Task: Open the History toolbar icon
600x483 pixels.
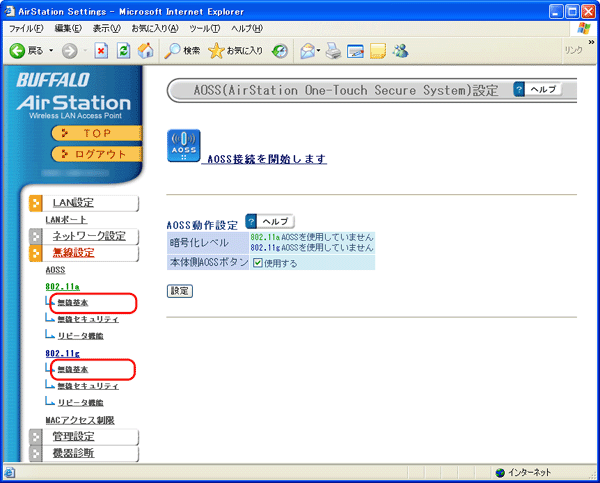Action: point(280,50)
